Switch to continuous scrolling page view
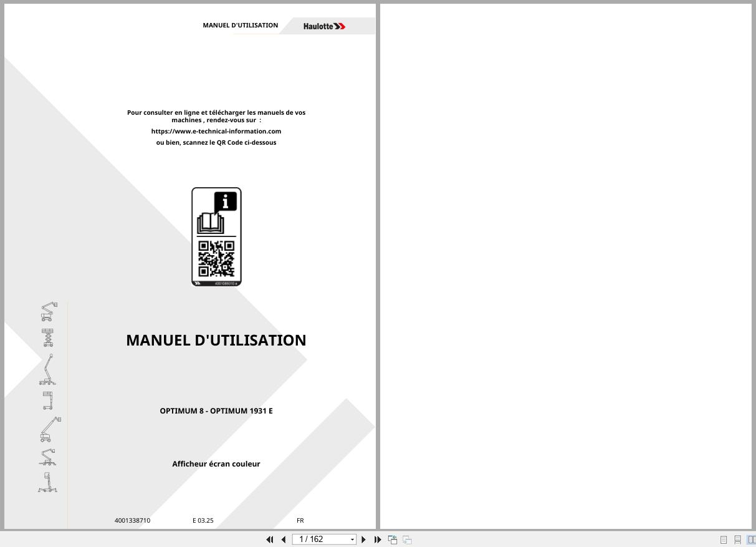756x547 pixels. click(737, 540)
